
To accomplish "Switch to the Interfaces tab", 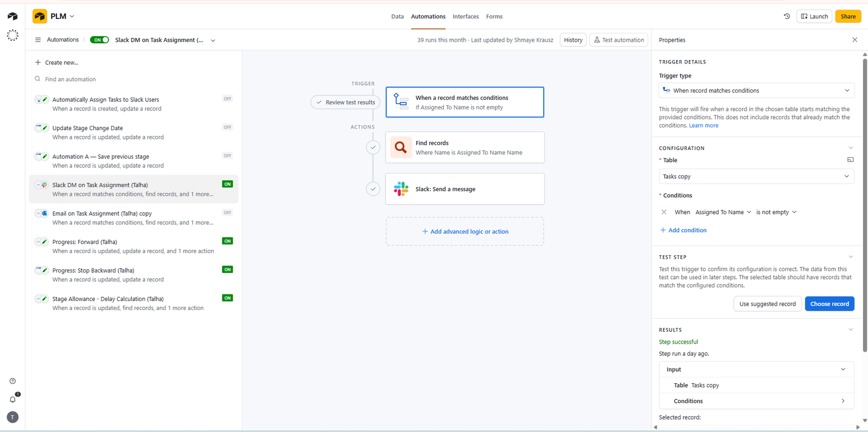I will [465, 16].
